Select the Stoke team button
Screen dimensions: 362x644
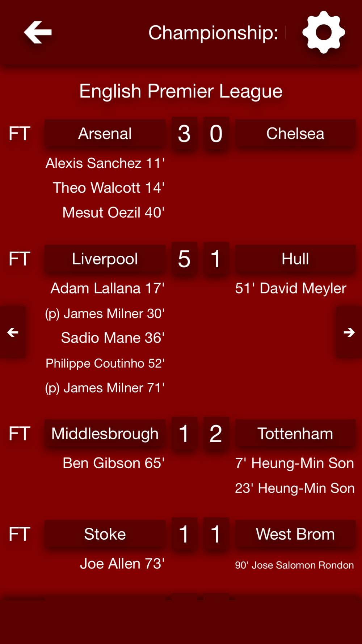point(105,534)
